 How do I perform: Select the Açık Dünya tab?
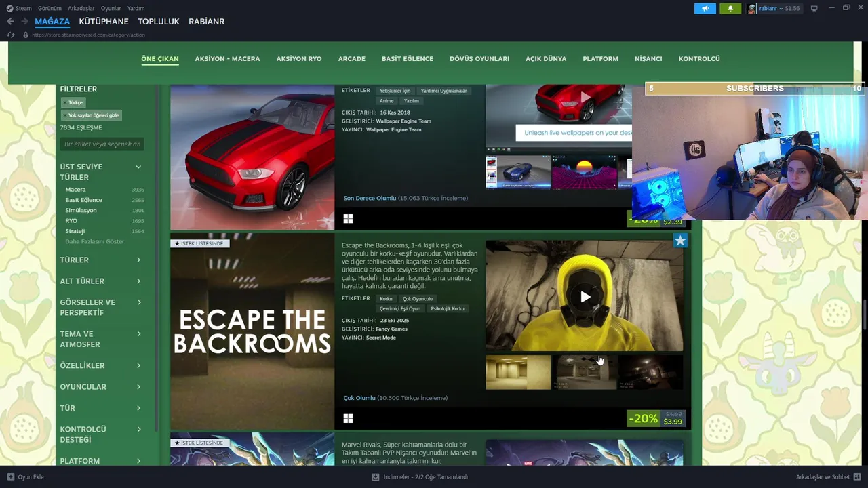click(x=546, y=59)
